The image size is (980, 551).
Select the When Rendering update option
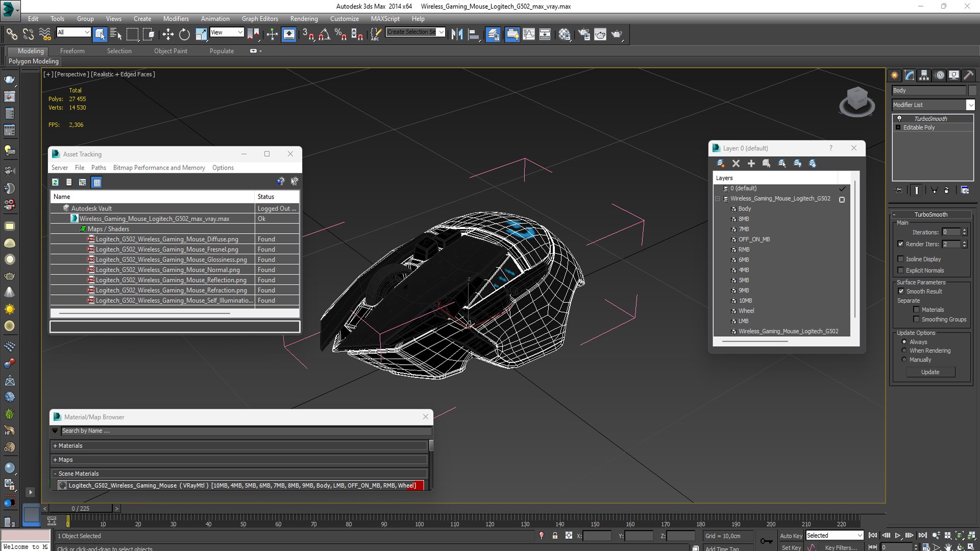[x=904, y=350]
